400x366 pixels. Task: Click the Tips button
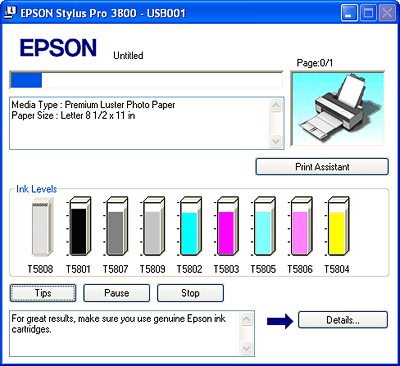coord(43,293)
